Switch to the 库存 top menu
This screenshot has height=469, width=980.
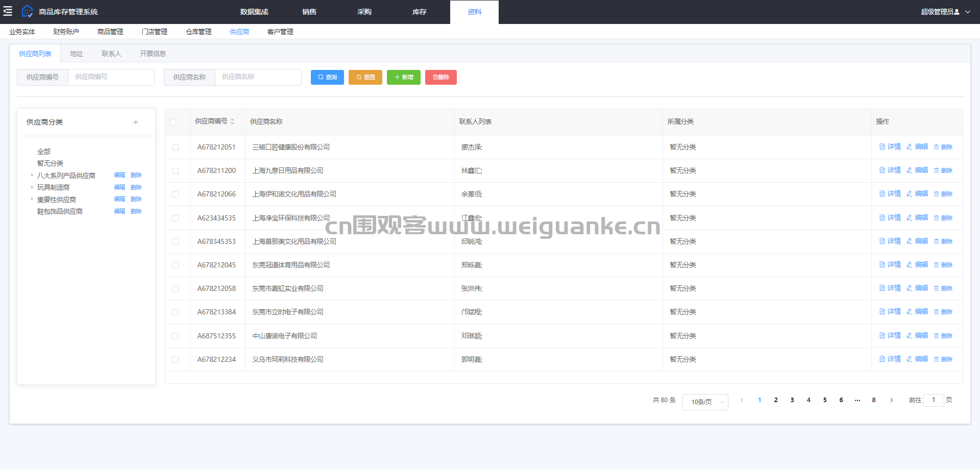point(420,12)
